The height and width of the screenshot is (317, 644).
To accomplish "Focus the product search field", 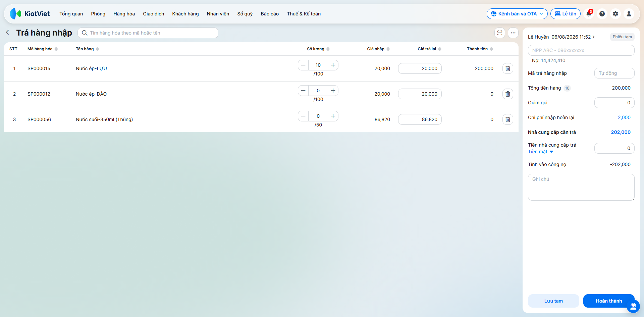I will tap(148, 33).
